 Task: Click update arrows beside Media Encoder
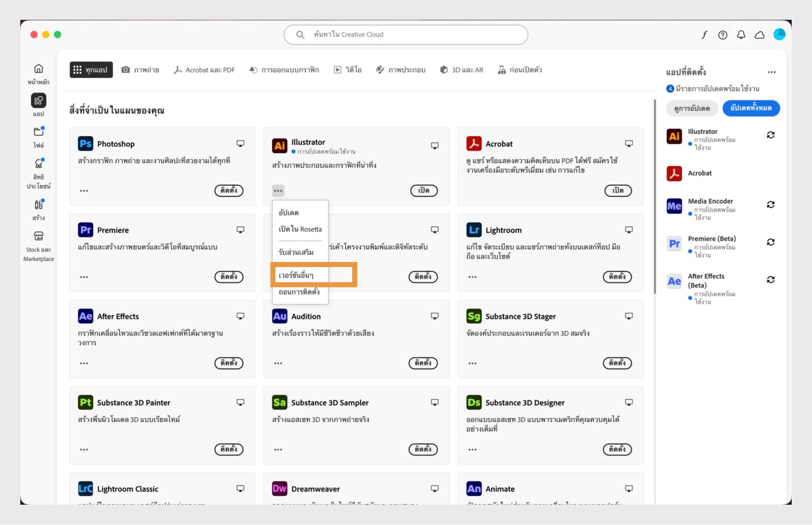coord(770,205)
